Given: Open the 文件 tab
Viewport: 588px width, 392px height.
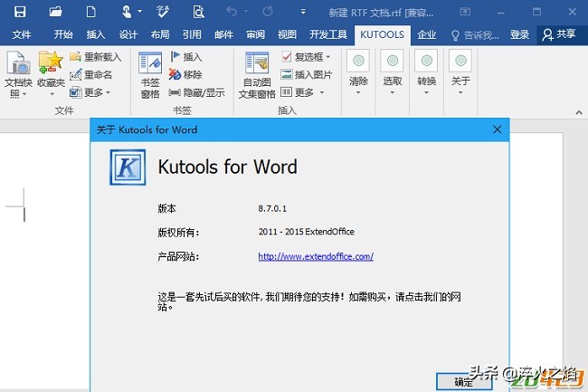Looking at the screenshot, I should tap(22, 35).
